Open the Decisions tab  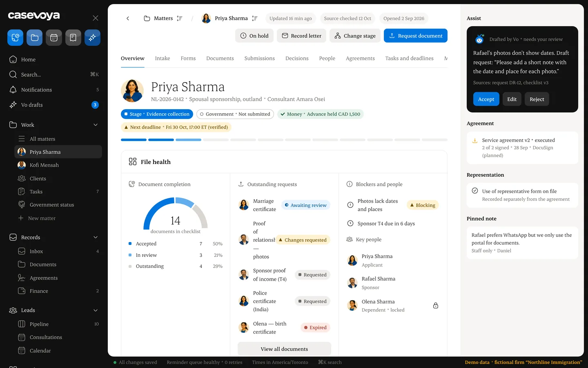click(297, 58)
